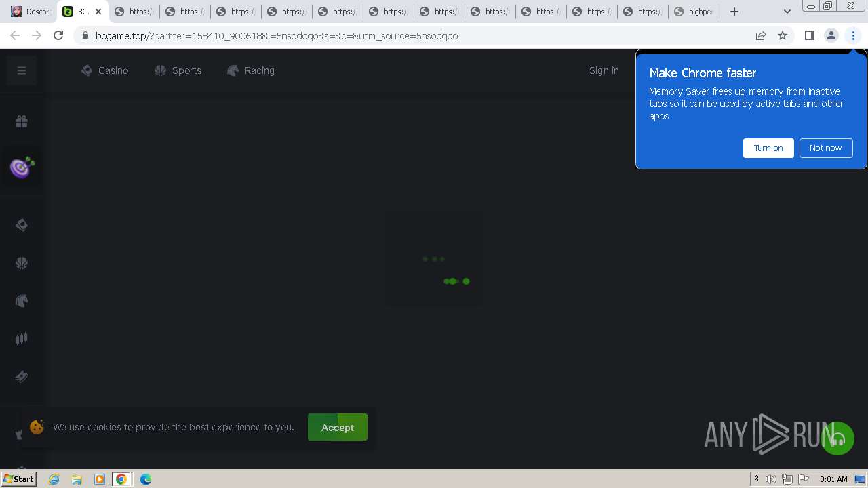Launch Internet Explorer from taskbar

[x=54, y=479]
